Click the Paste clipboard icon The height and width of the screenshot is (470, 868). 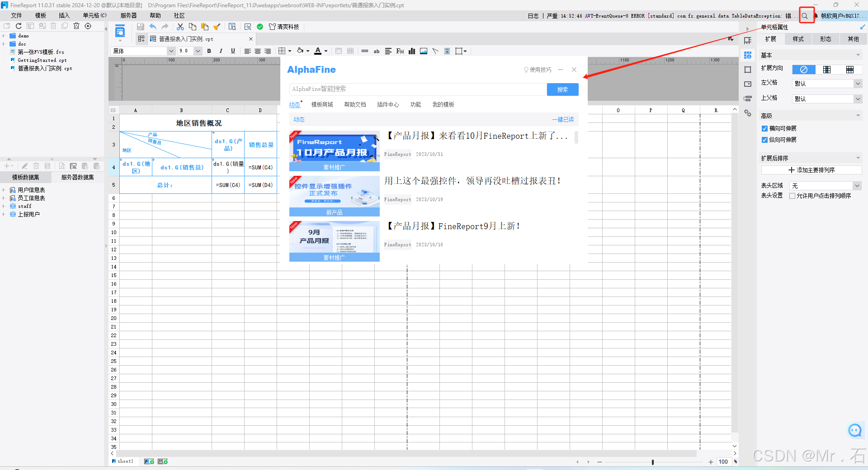coord(204,27)
